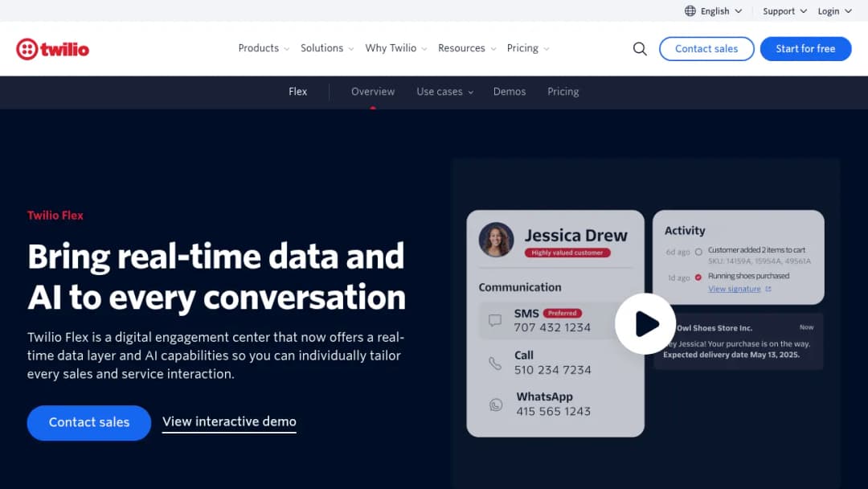Click the Running shoes purchased entry

[748, 276]
